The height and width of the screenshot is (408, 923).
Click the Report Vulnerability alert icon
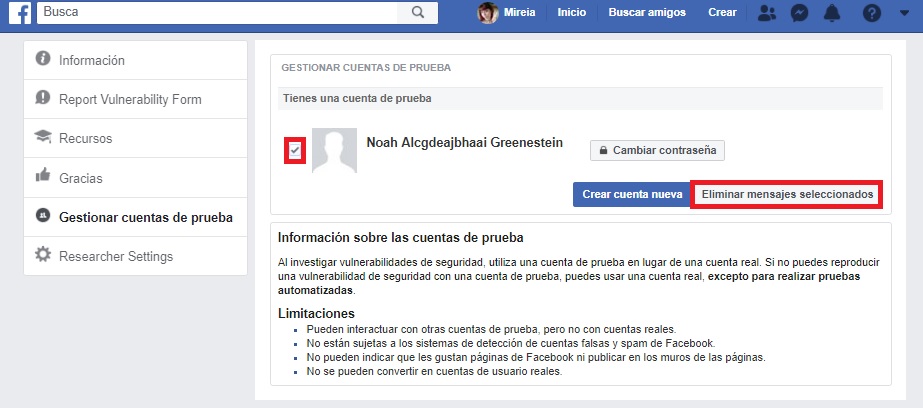pos(43,97)
